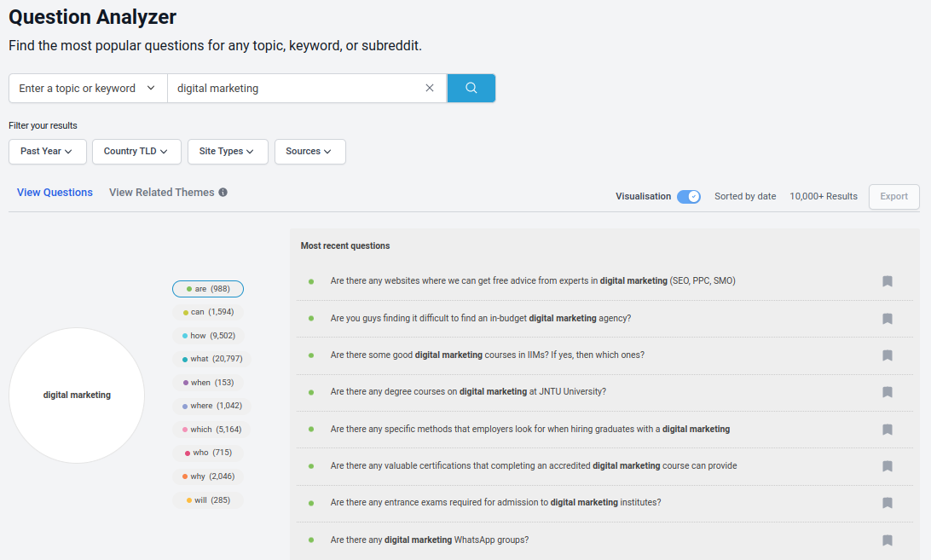Click the Export button
Viewport: 931px width, 560px height.
coord(893,197)
